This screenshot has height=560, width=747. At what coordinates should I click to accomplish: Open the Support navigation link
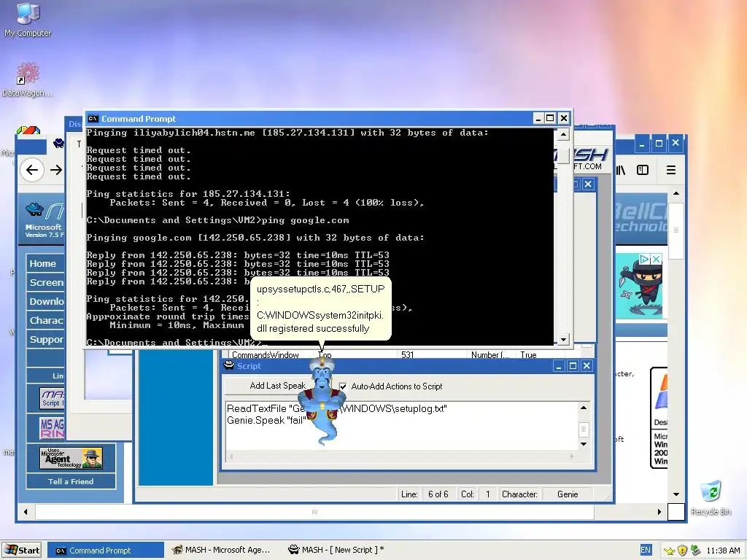click(45, 340)
